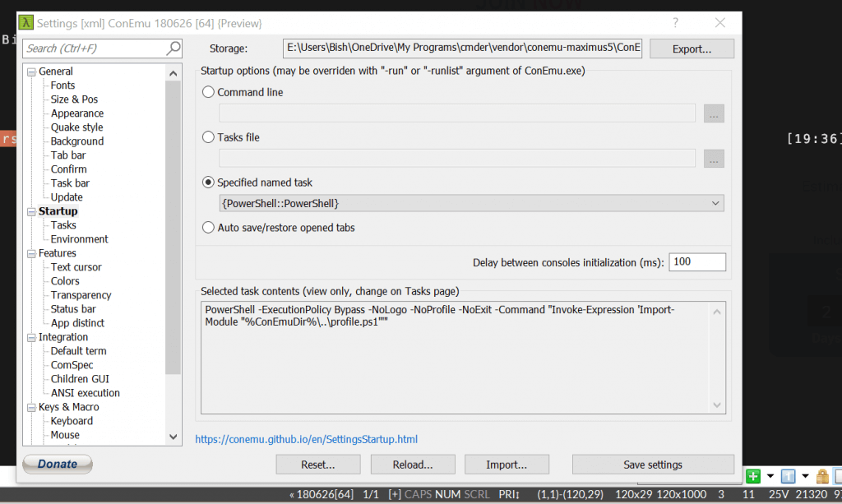
Task: Click the Save settings button
Action: point(653,465)
